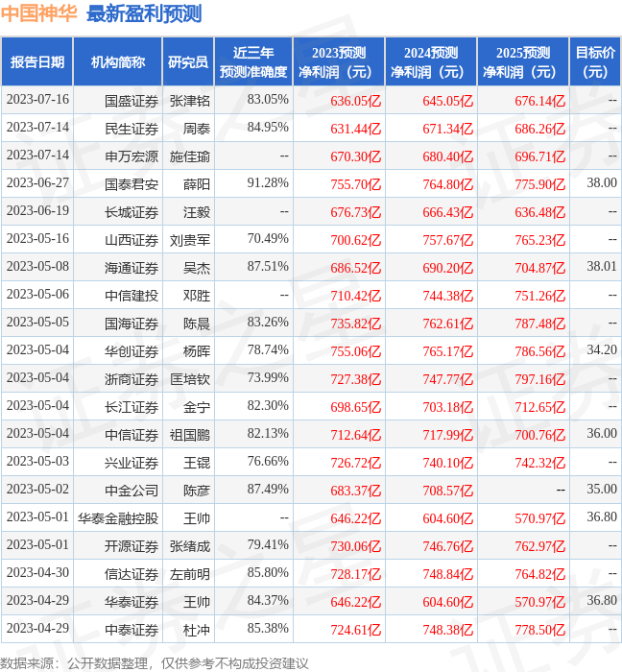The height and width of the screenshot is (672, 622).
Task: Click the 2025预测净利润 column header
Action: click(x=523, y=61)
